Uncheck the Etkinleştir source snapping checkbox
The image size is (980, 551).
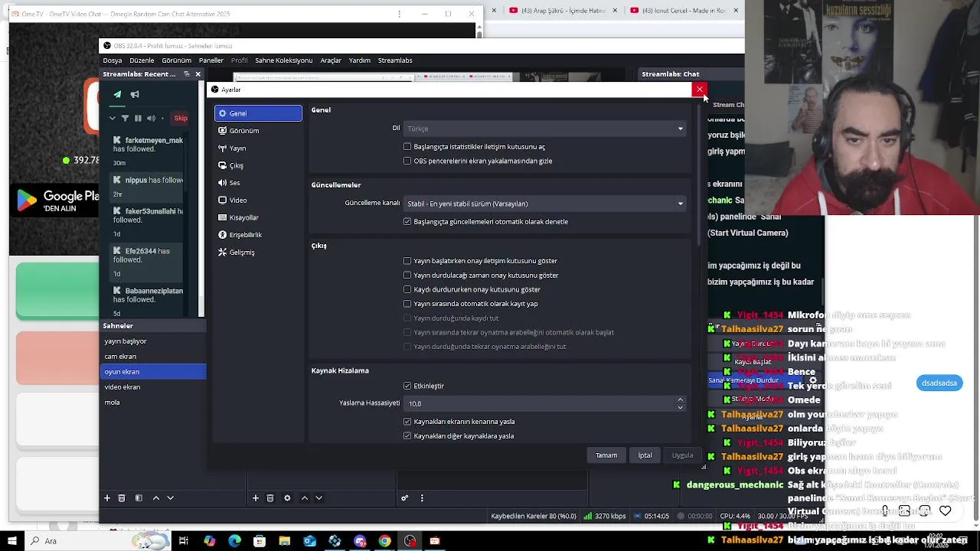[407, 386]
